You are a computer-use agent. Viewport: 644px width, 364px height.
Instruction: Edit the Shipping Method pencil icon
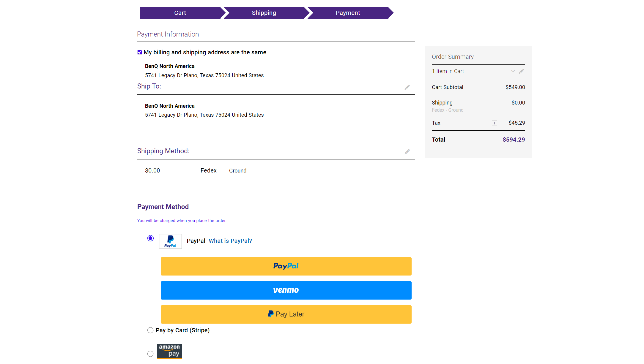click(x=407, y=152)
